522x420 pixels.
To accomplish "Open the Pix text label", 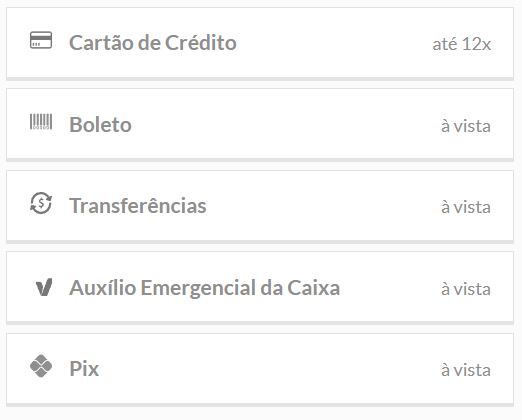I will tap(84, 369).
